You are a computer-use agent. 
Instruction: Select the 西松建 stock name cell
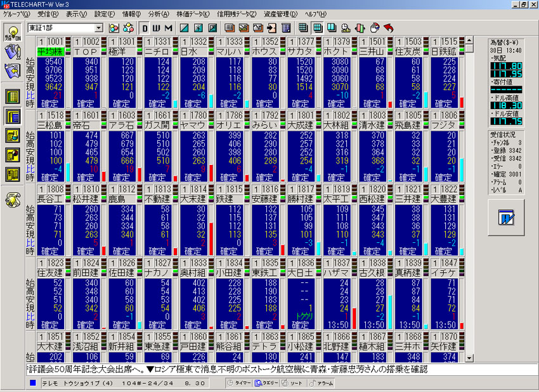tap(372, 199)
